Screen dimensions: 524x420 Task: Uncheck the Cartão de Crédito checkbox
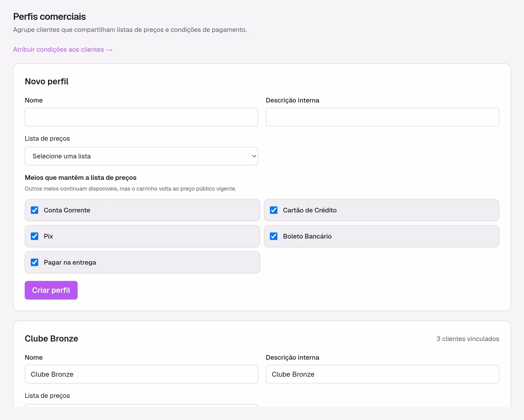coord(274,210)
